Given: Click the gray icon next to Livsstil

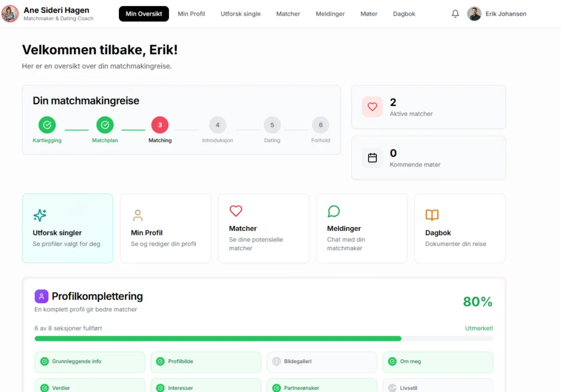Looking at the screenshot, I should 392,388.
